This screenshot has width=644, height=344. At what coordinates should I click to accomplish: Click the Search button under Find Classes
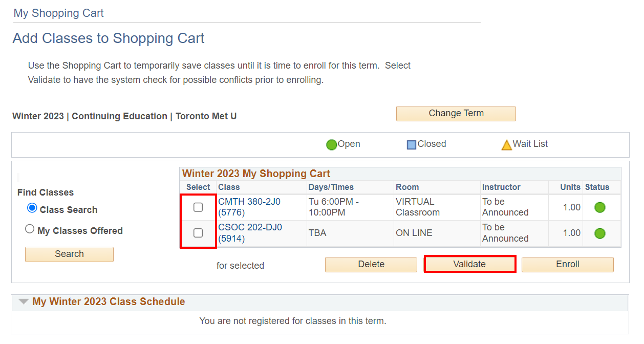pos(69,254)
